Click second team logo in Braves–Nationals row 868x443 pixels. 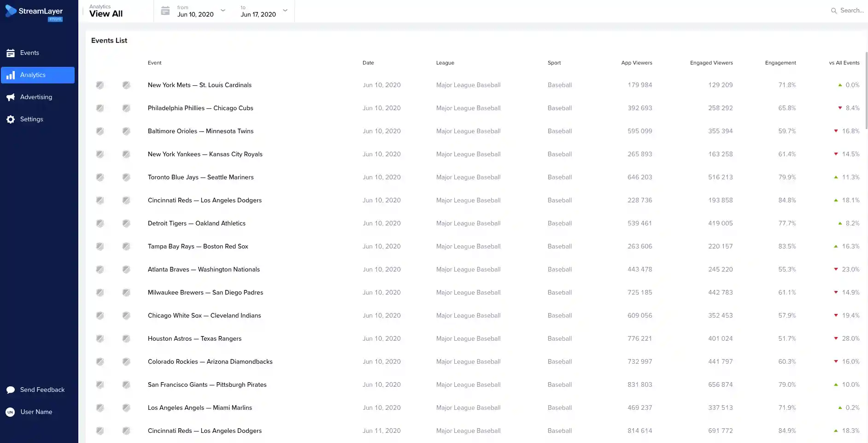[x=126, y=270]
